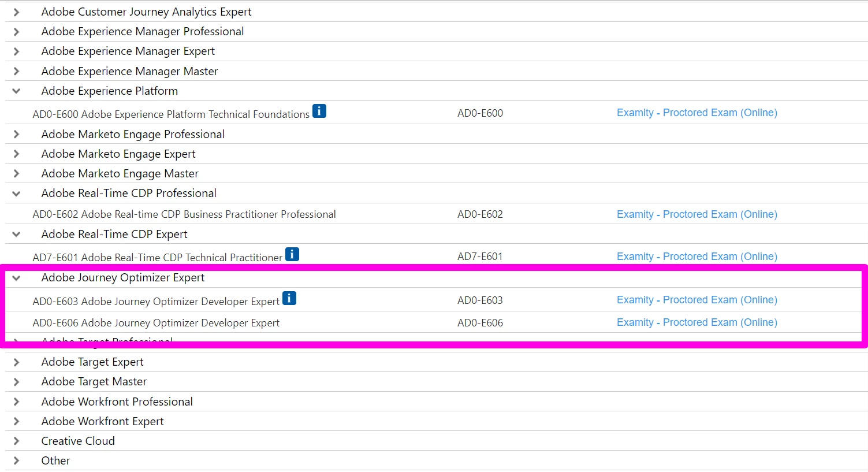Open Examity proctored exam link for AD0-E606
Screen dimensions: 868x472
pyautogui.click(x=697, y=322)
